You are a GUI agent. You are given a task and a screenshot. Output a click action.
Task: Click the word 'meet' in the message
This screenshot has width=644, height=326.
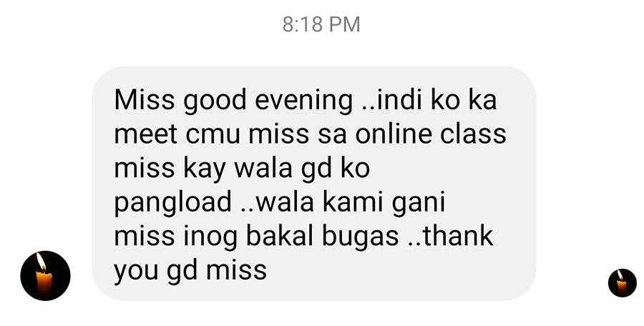pos(145,135)
